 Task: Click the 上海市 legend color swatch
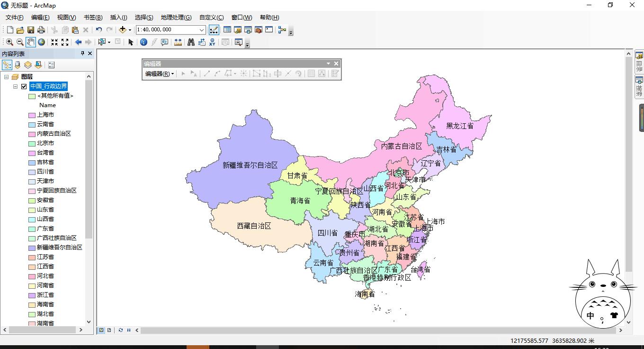click(31, 115)
